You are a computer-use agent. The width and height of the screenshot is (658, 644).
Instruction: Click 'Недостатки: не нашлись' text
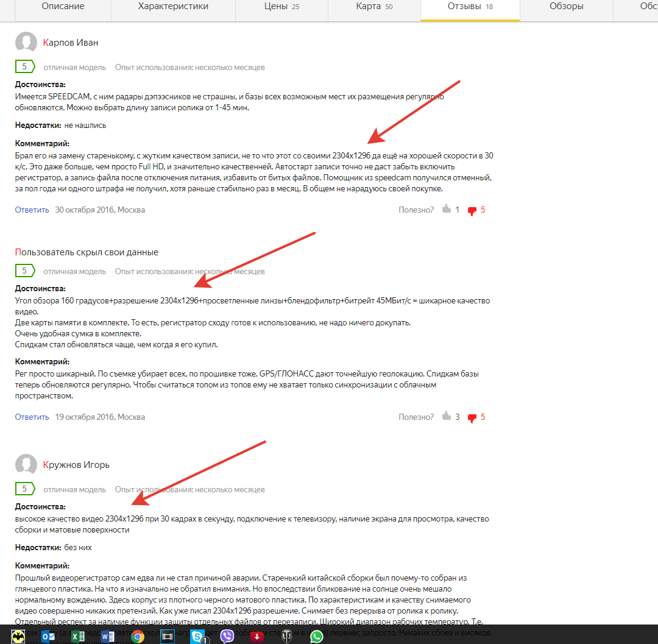(60, 126)
